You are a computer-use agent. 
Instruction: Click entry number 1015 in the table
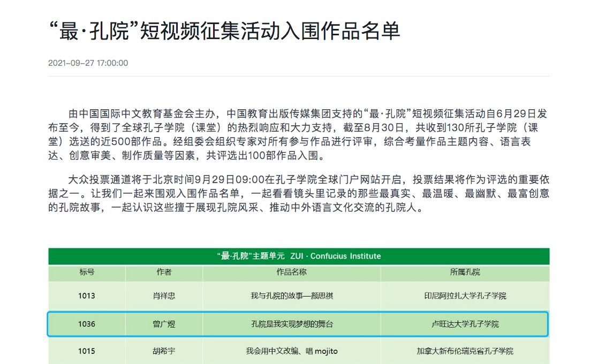pyautogui.click(x=87, y=351)
